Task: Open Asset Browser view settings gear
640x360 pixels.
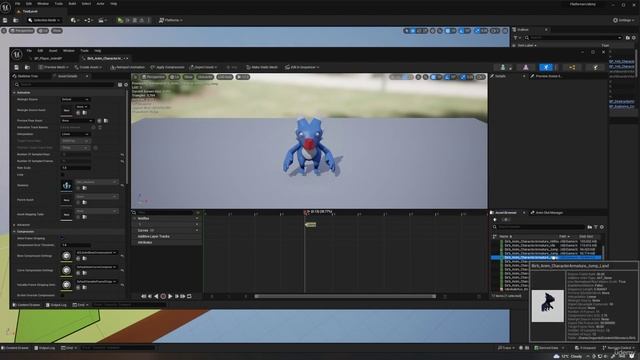Action: click(x=602, y=227)
